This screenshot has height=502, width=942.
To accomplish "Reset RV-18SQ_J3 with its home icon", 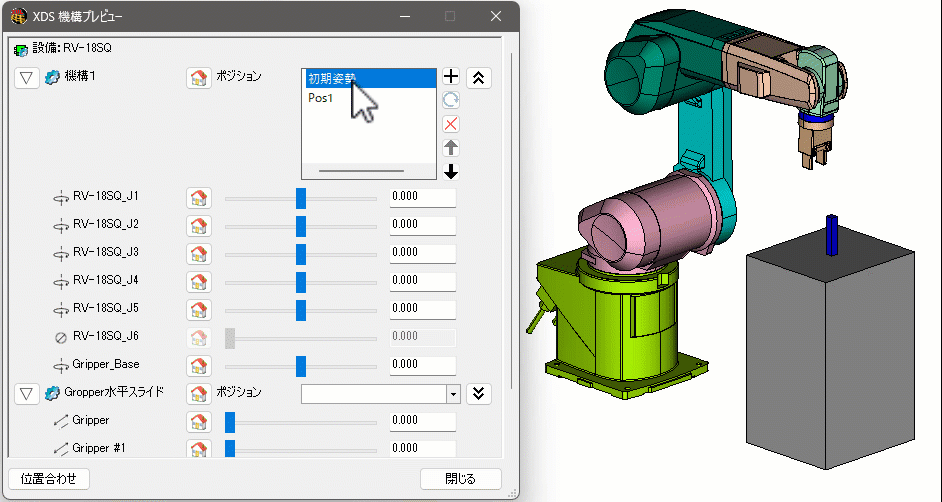I will (199, 254).
